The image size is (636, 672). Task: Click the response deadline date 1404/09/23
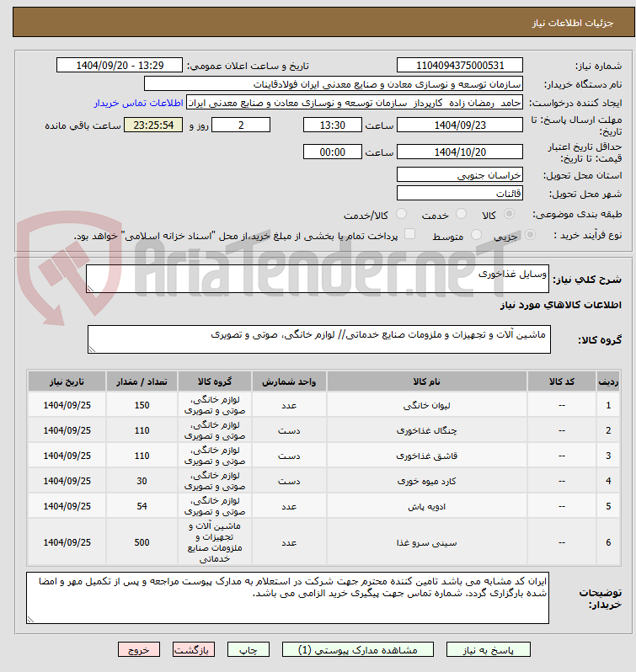tap(459, 125)
